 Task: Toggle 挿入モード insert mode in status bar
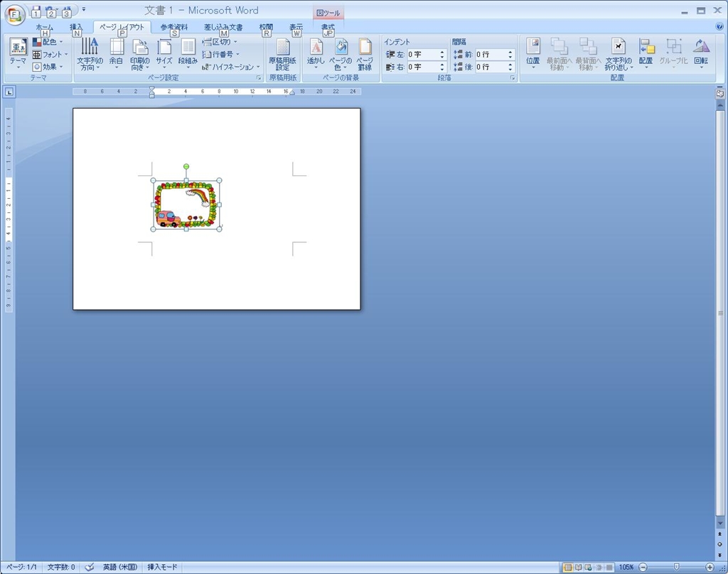[162, 567]
